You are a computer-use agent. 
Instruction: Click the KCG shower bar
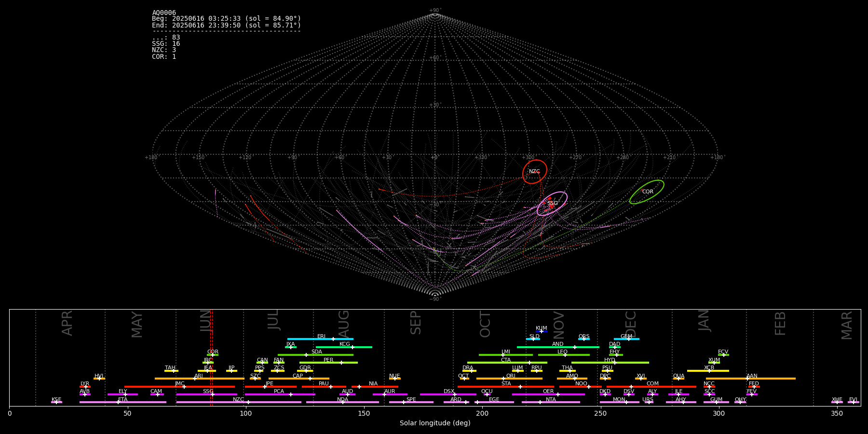[344, 347]
